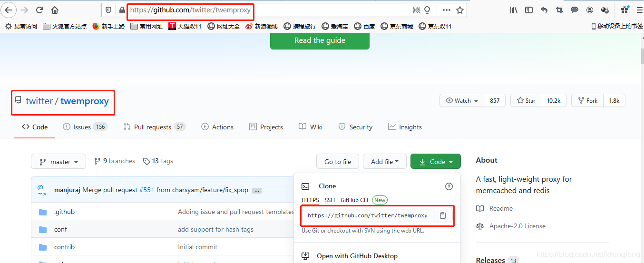Click the grey spheres extension icon
Image resolution: width=644 pixels, height=263 pixels.
point(605,10)
